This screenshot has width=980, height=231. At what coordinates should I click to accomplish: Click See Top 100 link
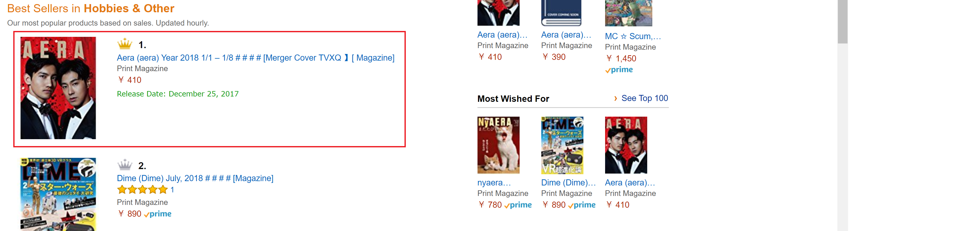click(644, 98)
